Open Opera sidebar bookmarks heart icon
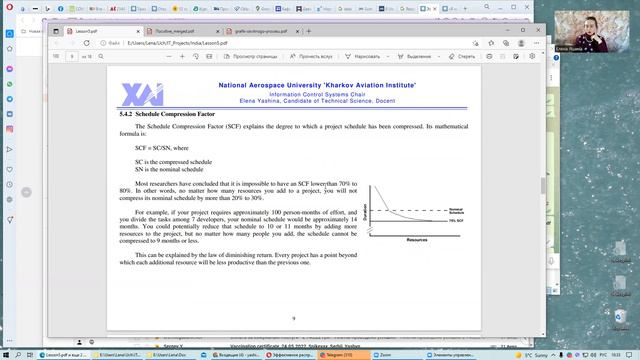The width and height of the screenshot is (640, 360). coord(10,169)
